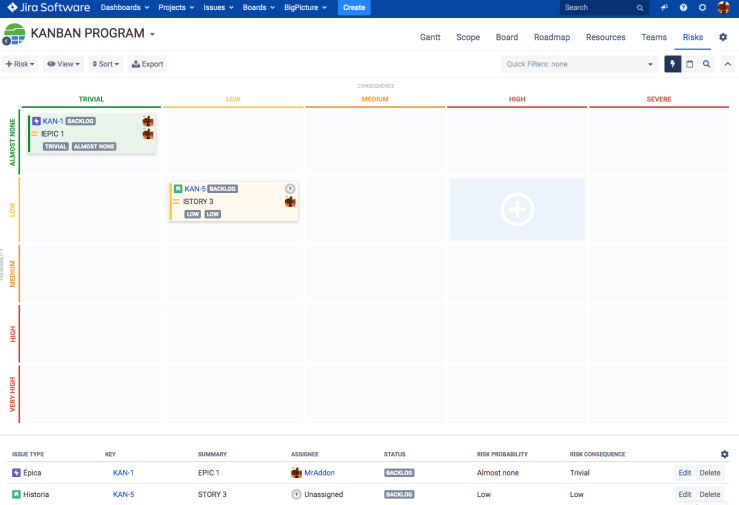
Task: Click the KAN-5 key link in table
Action: pyautogui.click(x=123, y=494)
